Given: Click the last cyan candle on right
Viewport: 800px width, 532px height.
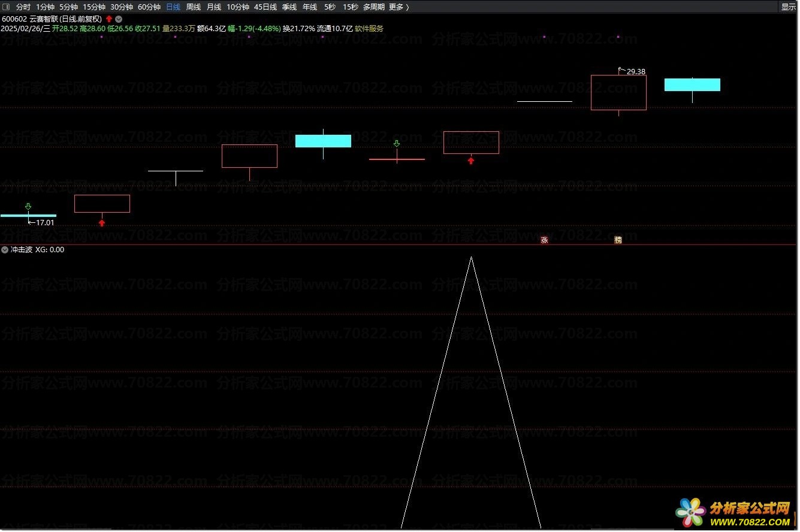Looking at the screenshot, I should 692,84.
